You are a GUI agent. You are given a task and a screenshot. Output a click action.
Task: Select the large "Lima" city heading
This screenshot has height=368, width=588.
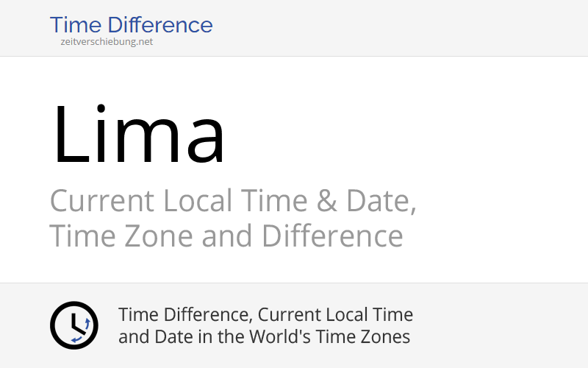point(138,135)
